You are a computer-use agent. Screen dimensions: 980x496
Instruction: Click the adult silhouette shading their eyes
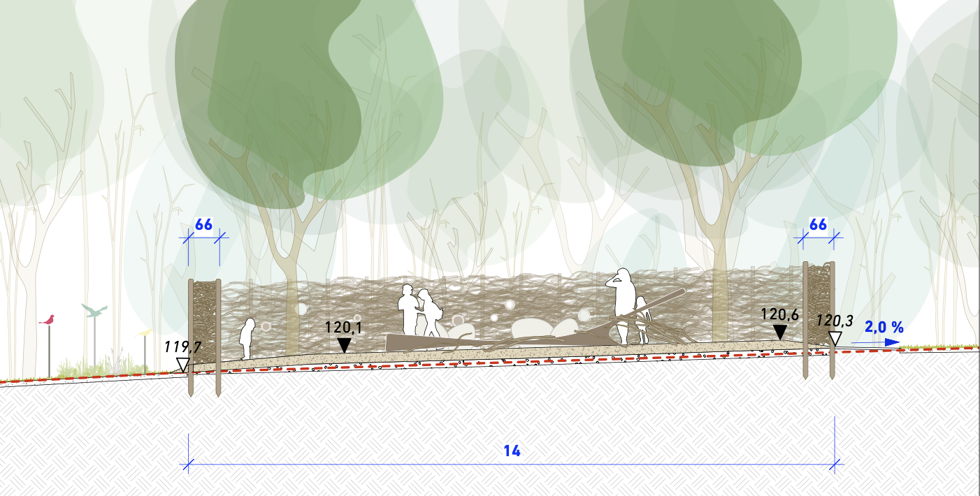(x=621, y=305)
